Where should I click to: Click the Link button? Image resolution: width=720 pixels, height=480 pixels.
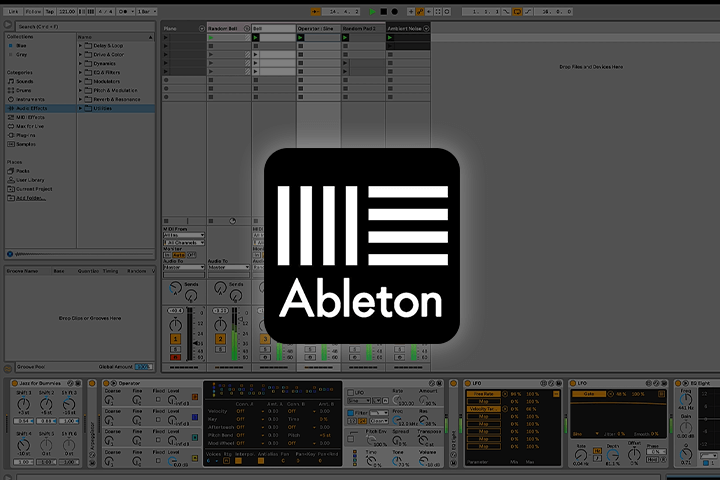13,11
